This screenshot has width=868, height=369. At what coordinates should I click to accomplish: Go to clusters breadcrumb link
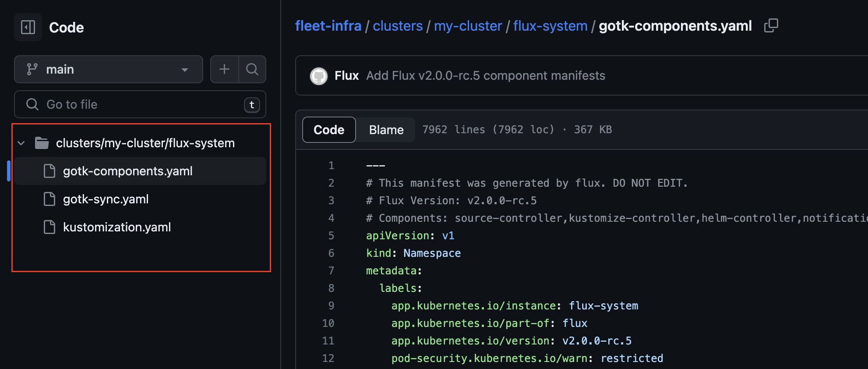pyautogui.click(x=398, y=26)
